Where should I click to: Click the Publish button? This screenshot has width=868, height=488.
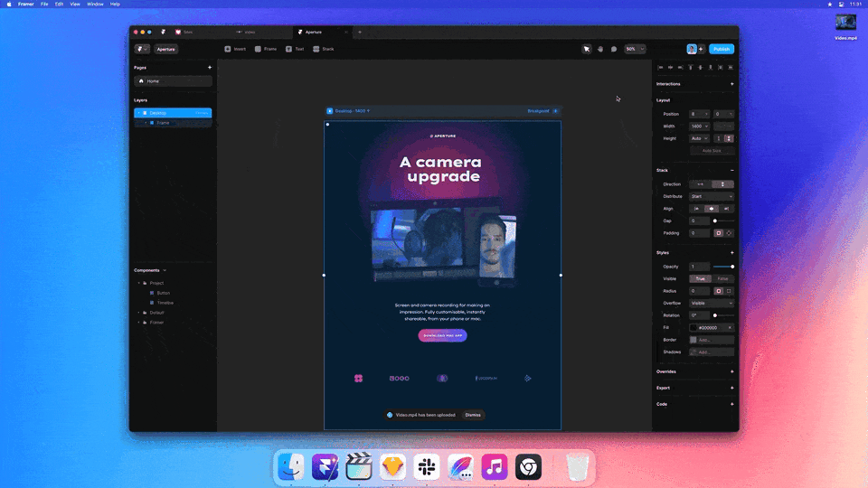[x=722, y=49]
